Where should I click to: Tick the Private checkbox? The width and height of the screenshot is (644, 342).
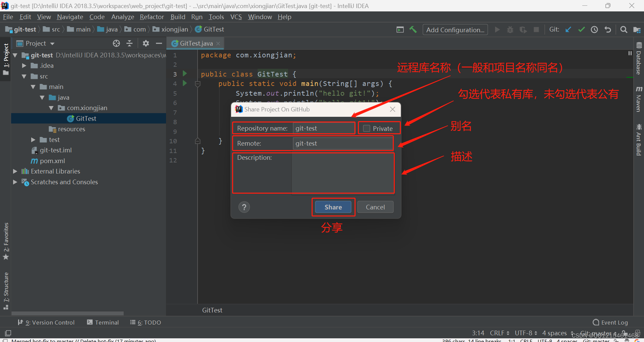point(367,128)
